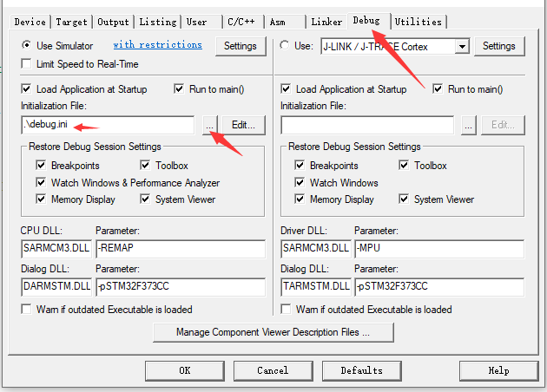Click the Cancel button
547x392 pixels.
(273, 370)
